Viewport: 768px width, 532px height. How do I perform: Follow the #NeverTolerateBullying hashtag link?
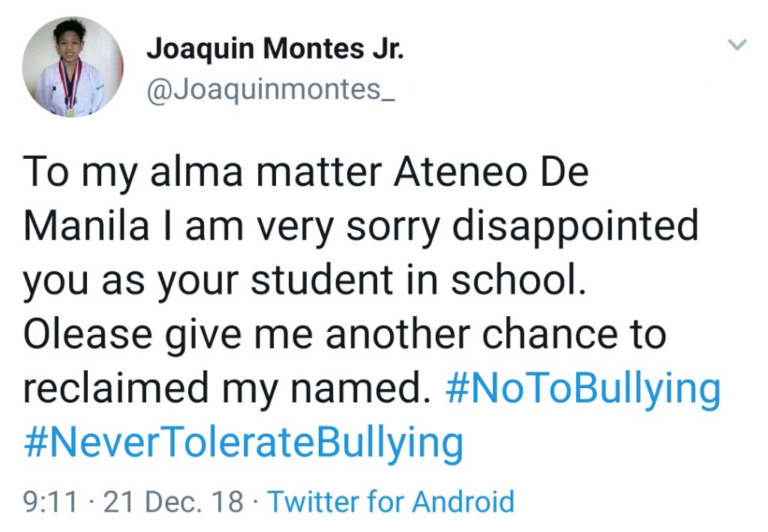(243, 444)
